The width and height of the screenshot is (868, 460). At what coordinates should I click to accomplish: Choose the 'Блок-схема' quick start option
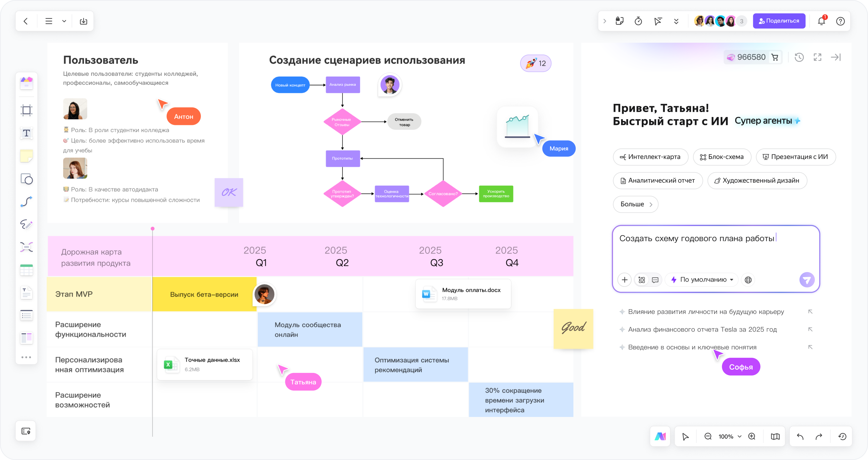coord(722,157)
